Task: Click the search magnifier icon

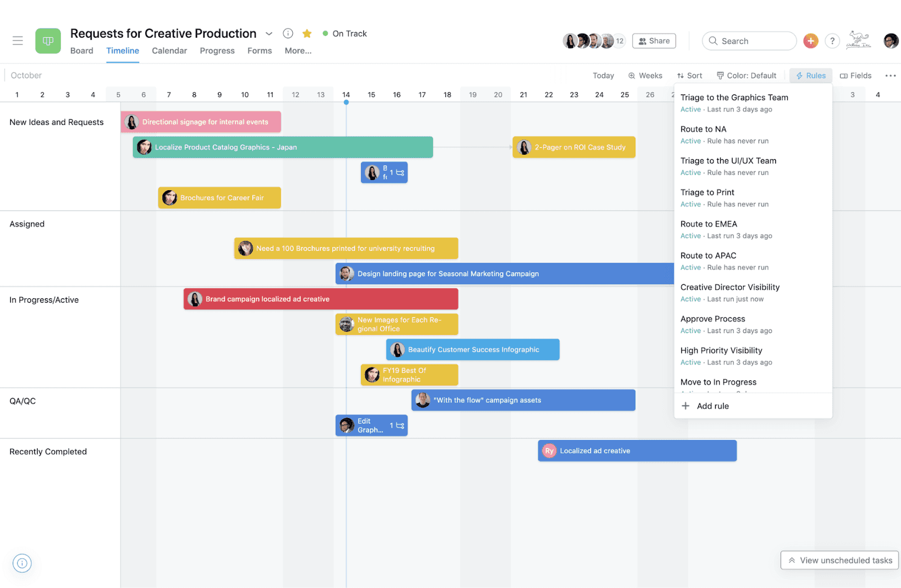Action: click(x=713, y=41)
